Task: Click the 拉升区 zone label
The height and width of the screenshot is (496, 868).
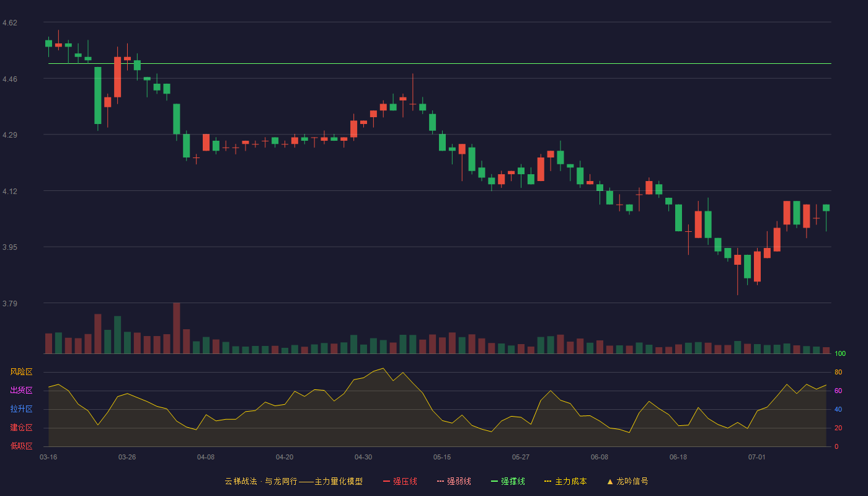Action: pos(21,409)
